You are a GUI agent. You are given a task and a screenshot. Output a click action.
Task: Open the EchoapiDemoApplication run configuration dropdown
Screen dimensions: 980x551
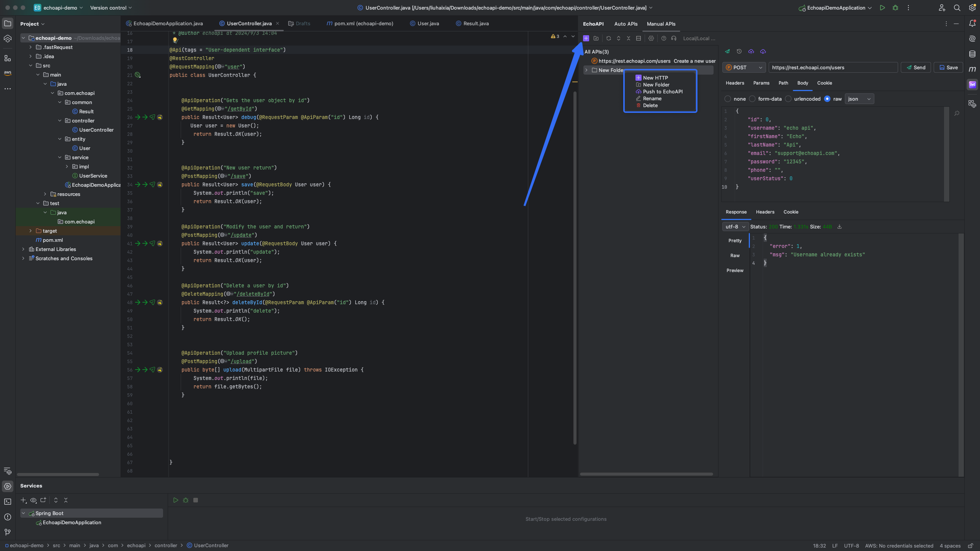pyautogui.click(x=835, y=8)
